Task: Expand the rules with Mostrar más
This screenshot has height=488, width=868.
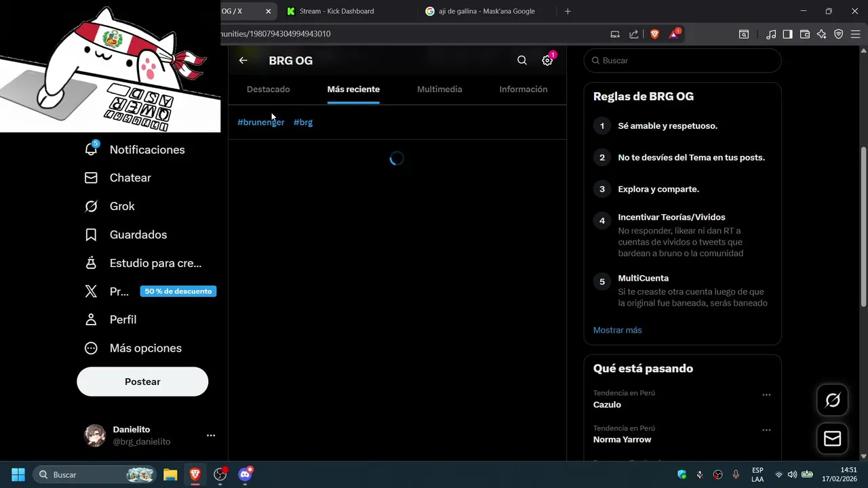Action: coord(617,330)
